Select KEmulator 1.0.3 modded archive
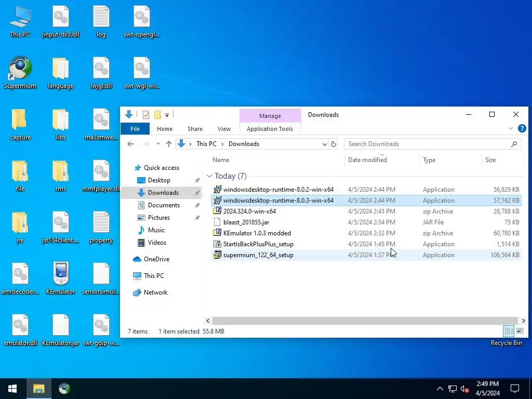Viewport: 532px width, 399px height. coord(366,233)
